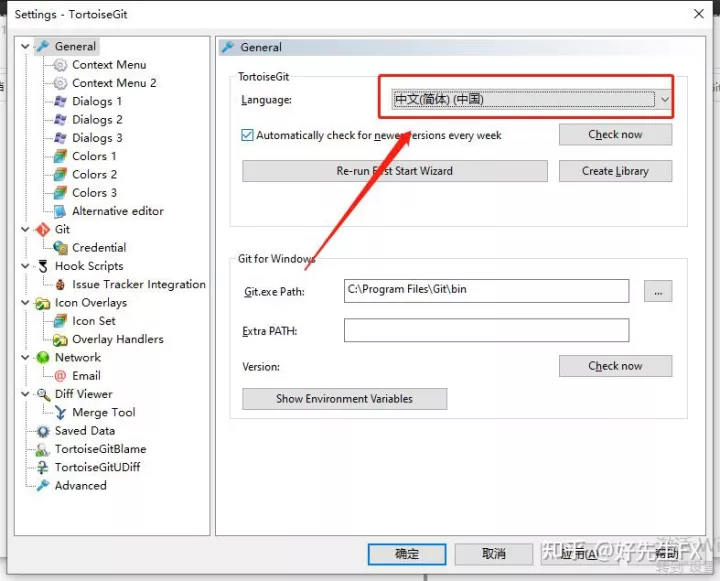Image resolution: width=720 pixels, height=581 pixels.
Task: Click the Merge Tool arrow icon
Action: click(x=60, y=413)
